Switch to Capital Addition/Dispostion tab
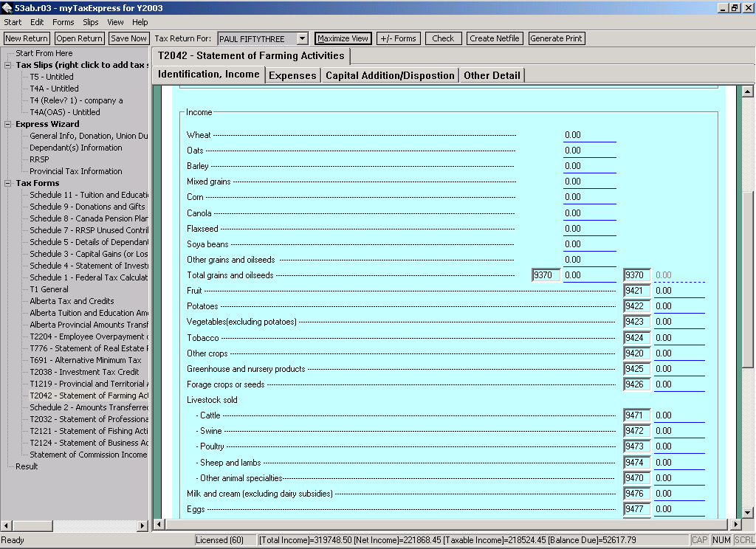 390,75
